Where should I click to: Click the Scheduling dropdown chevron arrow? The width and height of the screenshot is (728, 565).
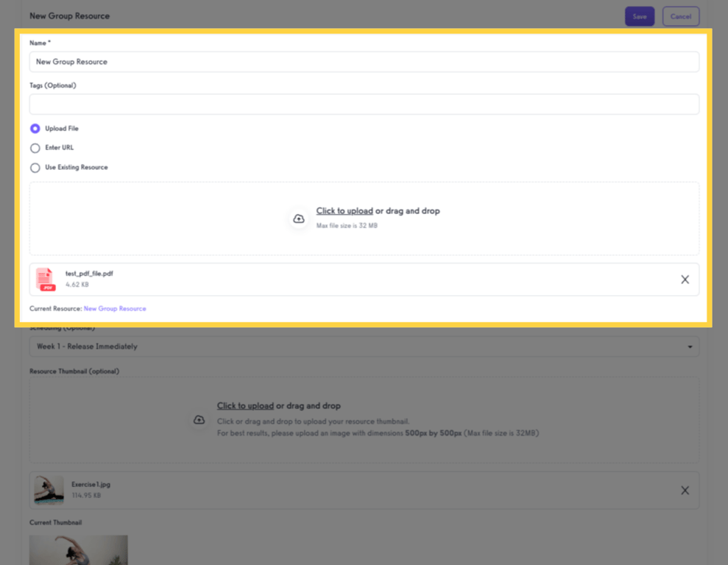[690, 346]
